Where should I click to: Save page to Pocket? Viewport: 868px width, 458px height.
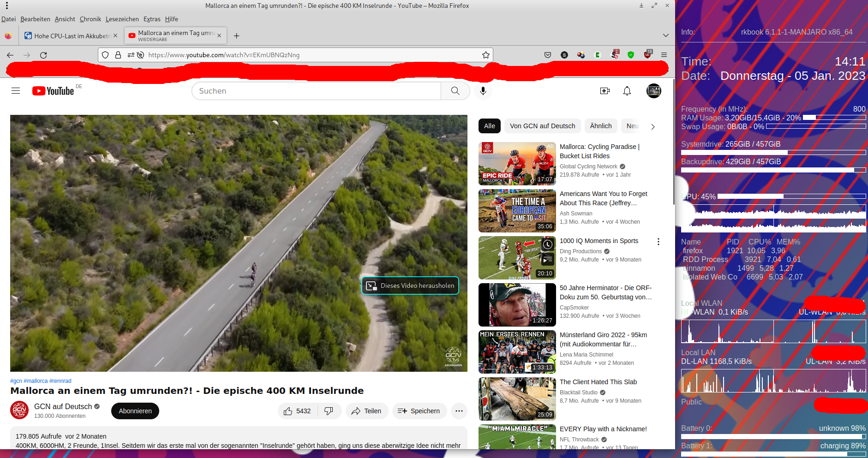548,55
